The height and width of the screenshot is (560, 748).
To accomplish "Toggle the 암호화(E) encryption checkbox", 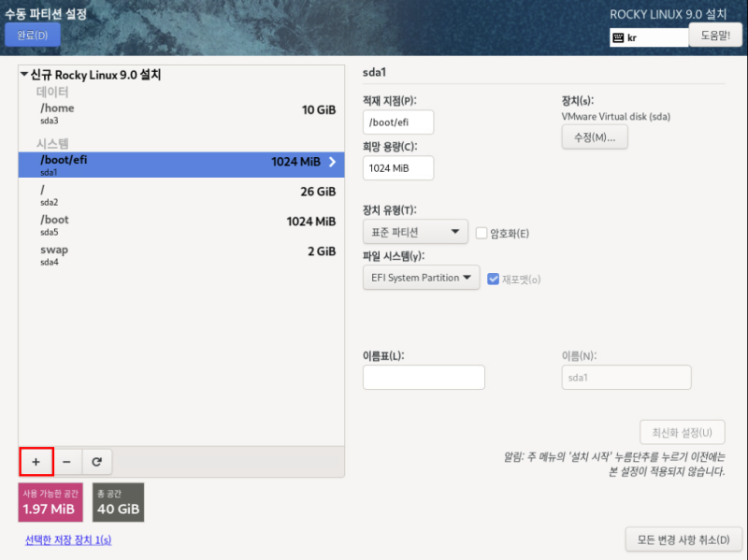I will tap(482, 233).
